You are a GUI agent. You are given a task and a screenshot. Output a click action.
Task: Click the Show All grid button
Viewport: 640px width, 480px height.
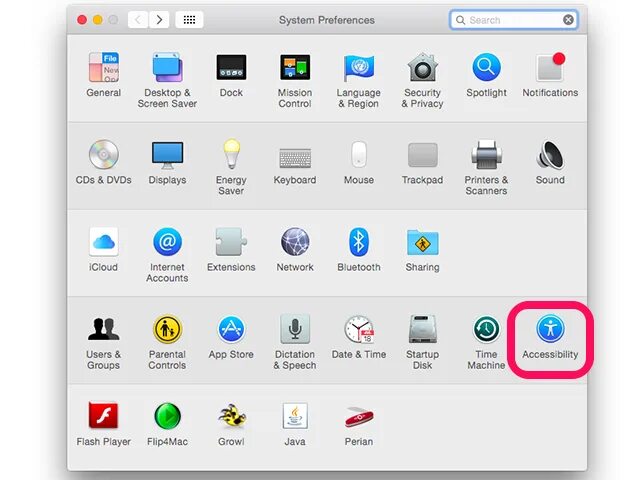189,20
